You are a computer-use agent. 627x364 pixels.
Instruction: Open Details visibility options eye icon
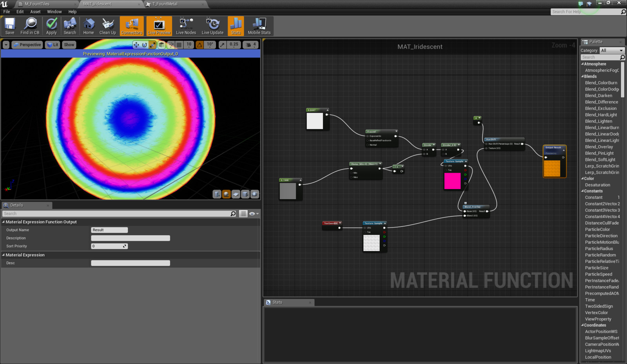click(x=254, y=214)
